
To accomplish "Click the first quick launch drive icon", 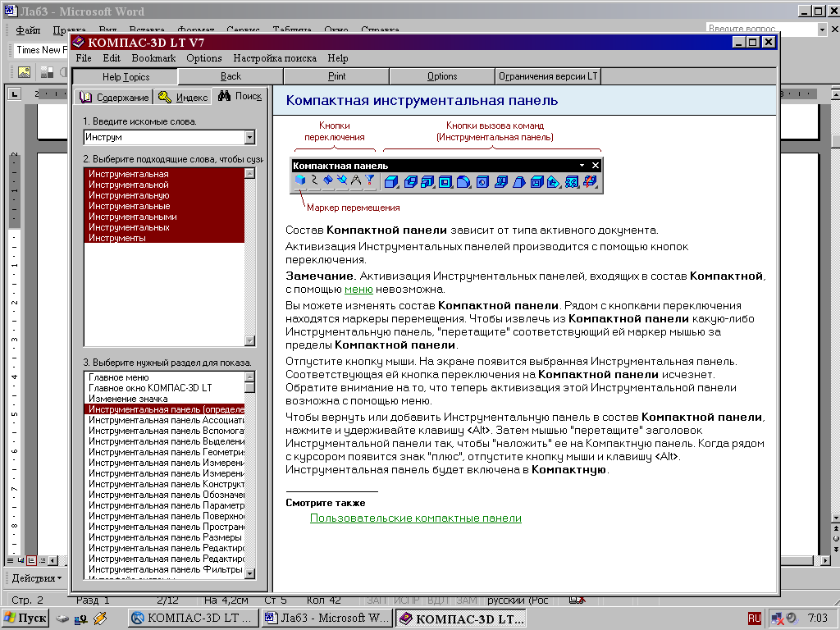I will click(62, 619).
